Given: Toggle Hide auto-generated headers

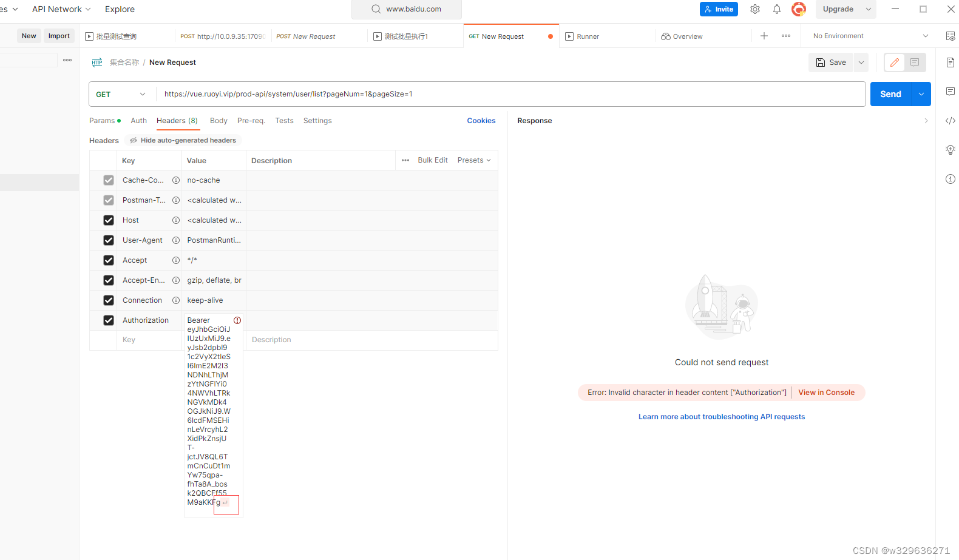Looking at the screenshot, I should (x=183, y=140).
